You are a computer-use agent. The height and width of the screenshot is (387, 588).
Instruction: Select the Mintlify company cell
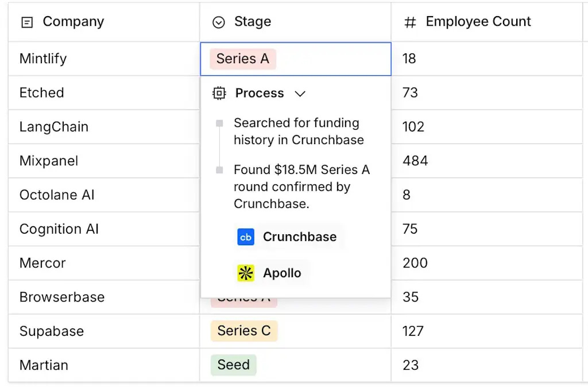coord(43,59)
